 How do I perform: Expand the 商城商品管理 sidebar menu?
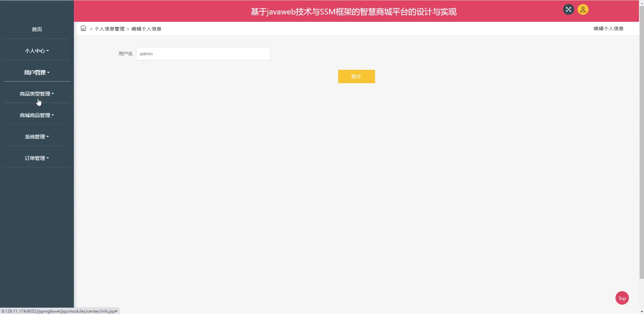point(37,115)
